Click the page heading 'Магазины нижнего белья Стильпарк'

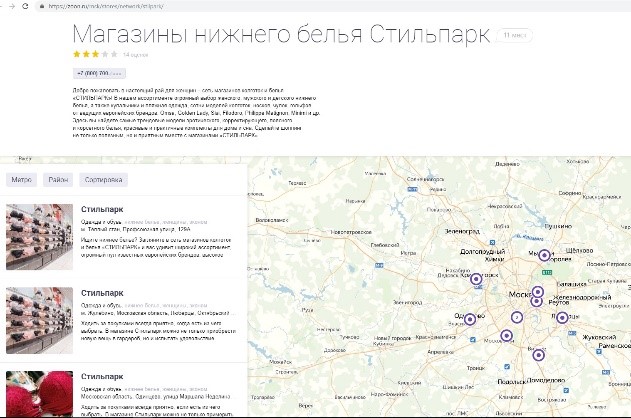pyautogui.click(x=281, y=34)
